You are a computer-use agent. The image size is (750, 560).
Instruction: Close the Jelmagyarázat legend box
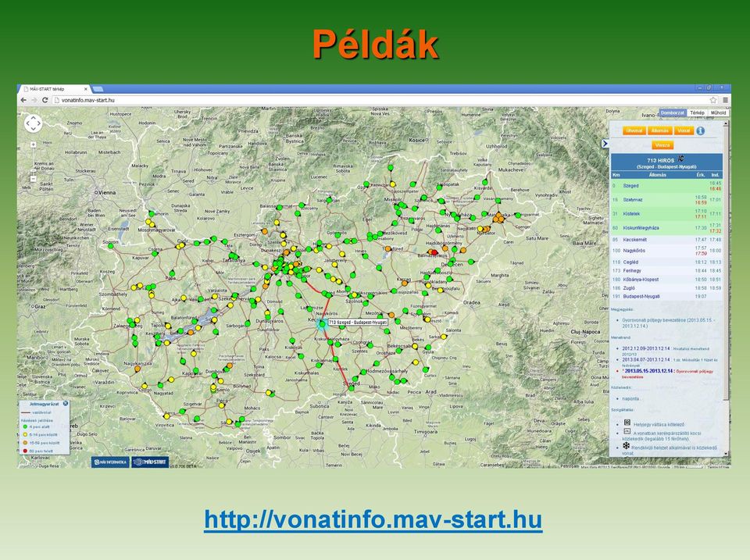tap(66, 404)
